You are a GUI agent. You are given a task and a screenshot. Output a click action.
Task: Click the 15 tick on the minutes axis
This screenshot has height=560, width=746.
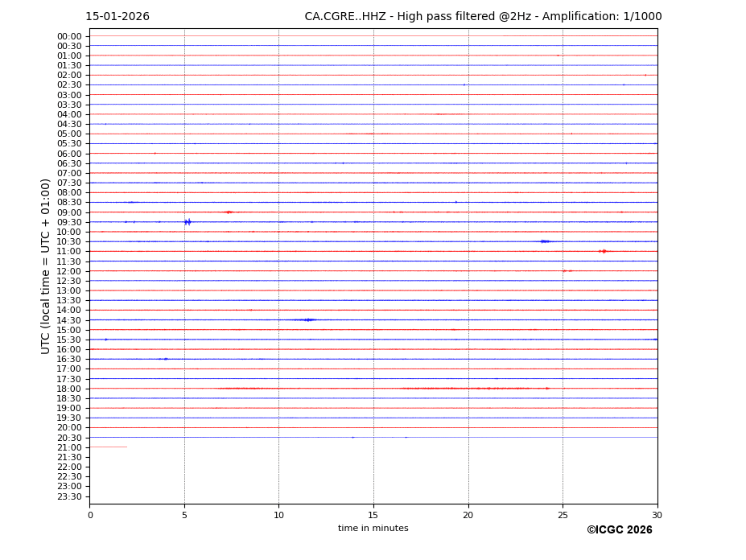point(373,515)
